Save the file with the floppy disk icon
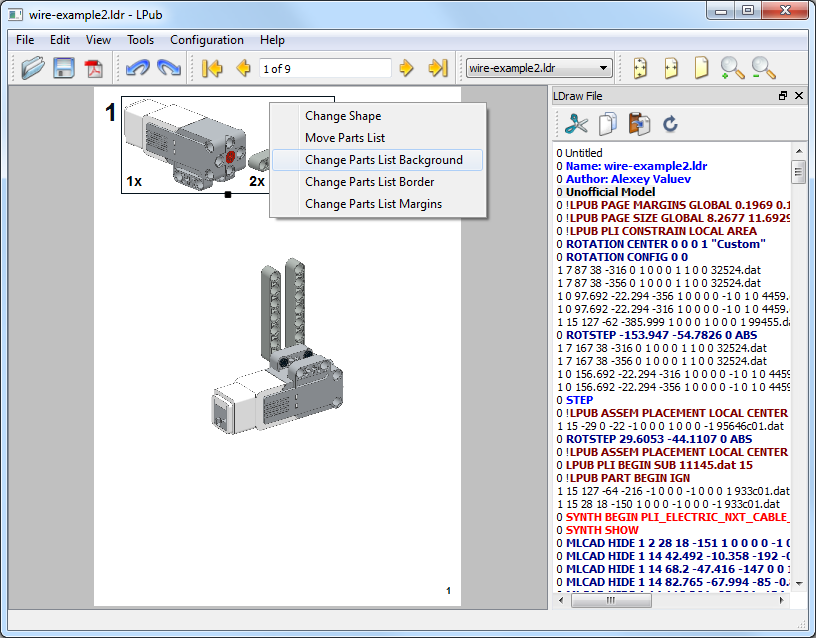The image size is (816, 638). (x=63, y=68)
